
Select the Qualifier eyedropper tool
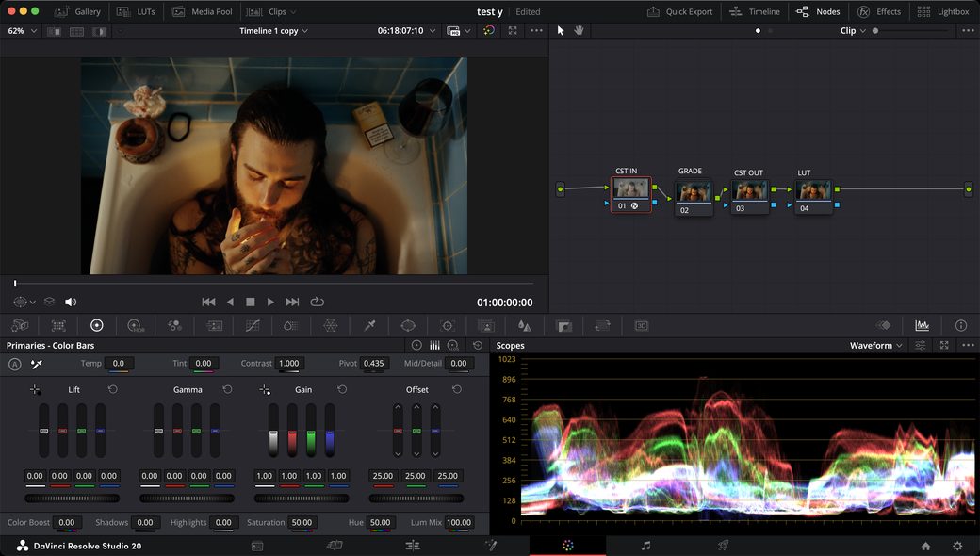(x=369, y=325)
